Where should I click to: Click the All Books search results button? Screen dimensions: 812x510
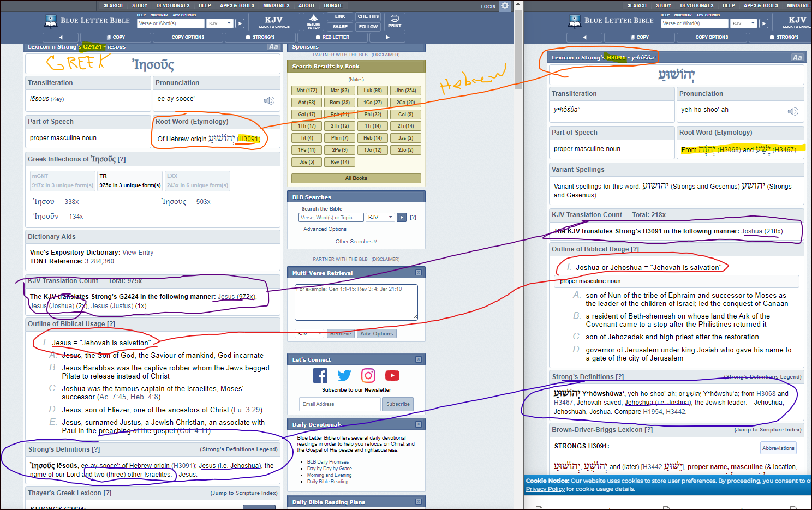(356, 178)
